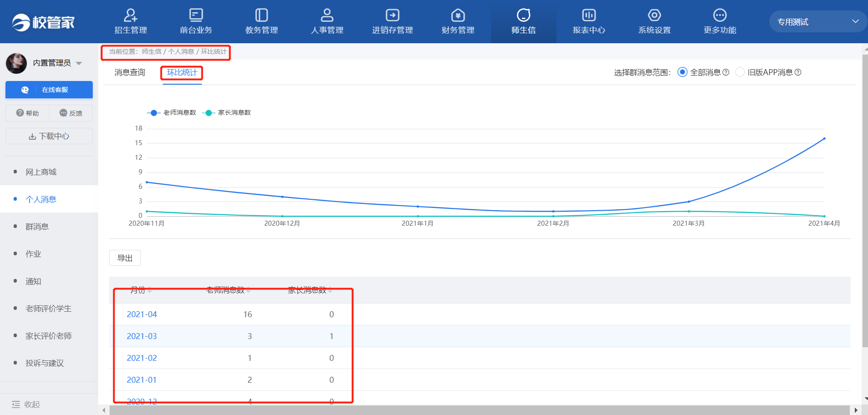Toggle the 老师消息数 legend marker
This screenshot has height=415, width=868.
[x=153, y=113]
